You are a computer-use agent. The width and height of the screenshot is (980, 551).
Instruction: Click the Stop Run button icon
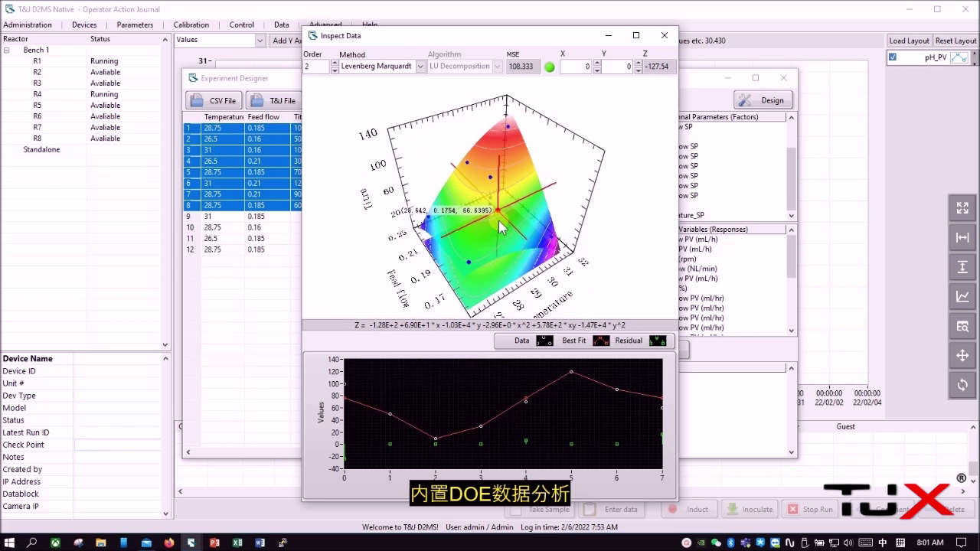tap(792, 509)
